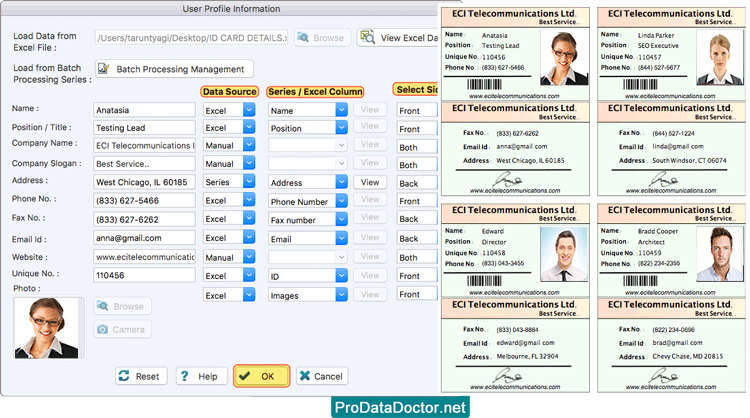
Task: Click the active View button in Address row
Action: (x=370, y=182)
